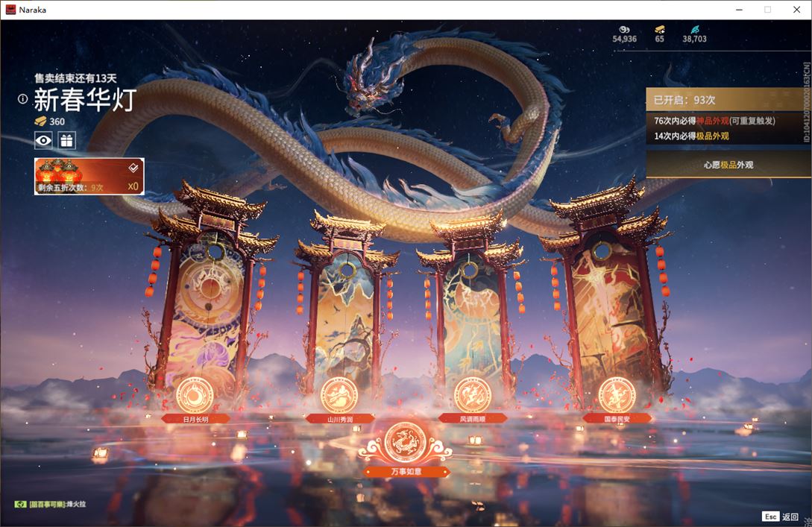Click the X0 quantity on the lantern card
This screenshot has height=527, width=812.
tap(133, 186)
